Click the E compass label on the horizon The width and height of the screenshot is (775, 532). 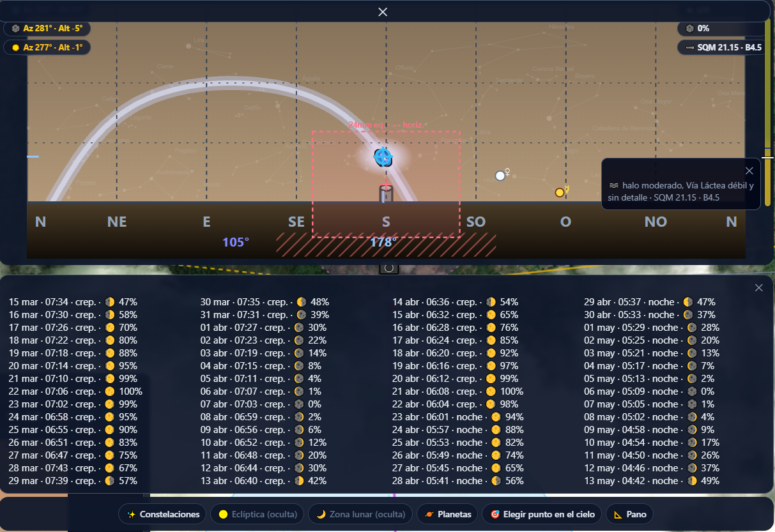(x=206, y=222)
